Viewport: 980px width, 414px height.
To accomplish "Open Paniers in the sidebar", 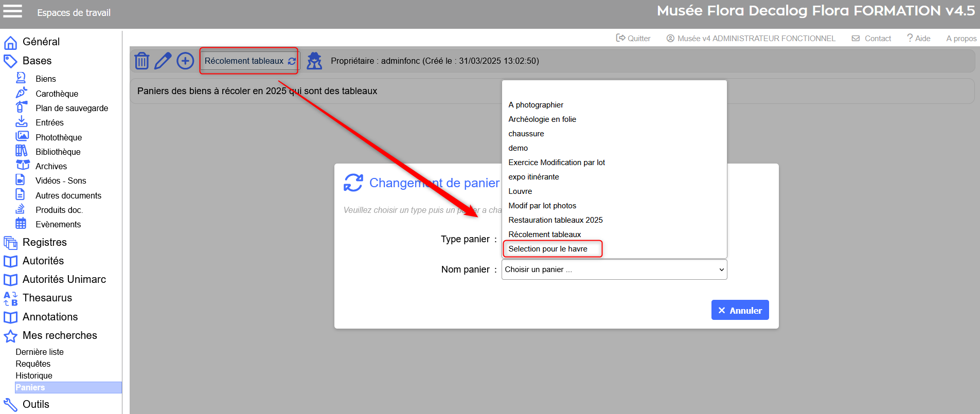I will click(x=30, y=388).
